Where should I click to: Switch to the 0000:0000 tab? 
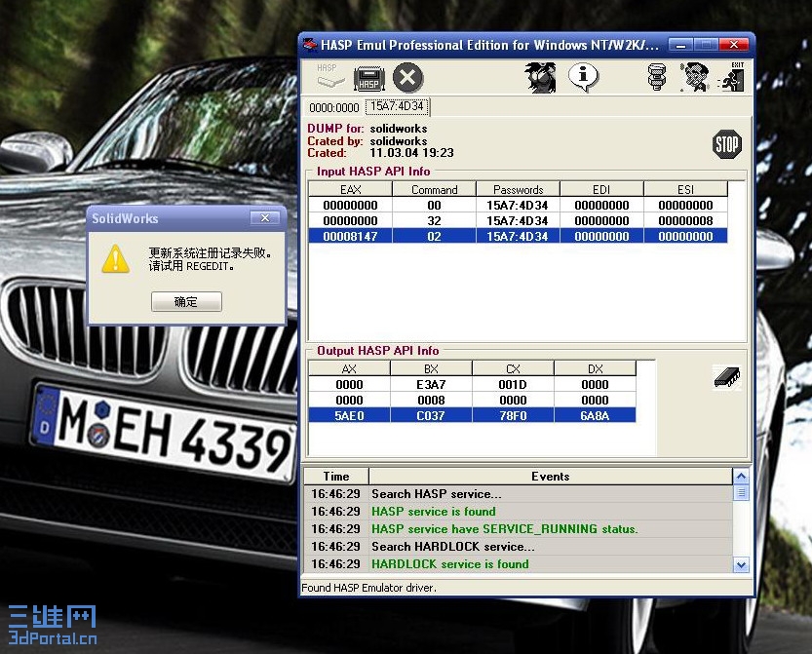[x=334, y=108]
